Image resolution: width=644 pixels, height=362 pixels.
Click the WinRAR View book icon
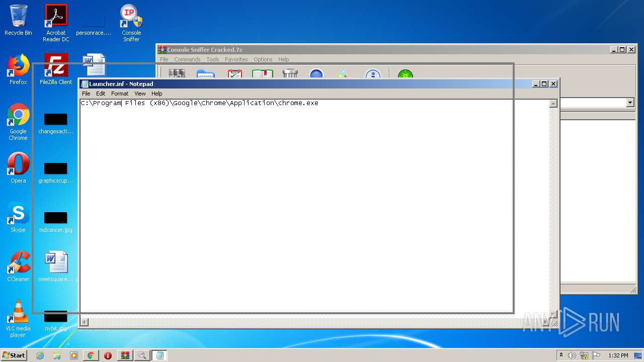(262, 73)
